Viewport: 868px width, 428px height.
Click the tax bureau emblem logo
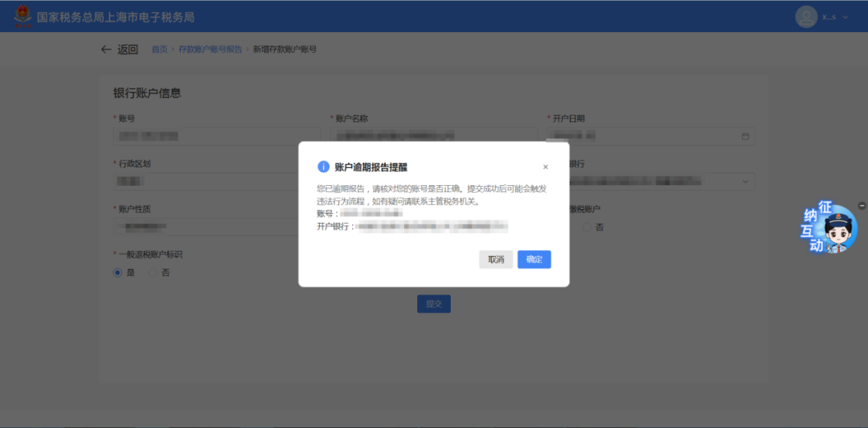[22, 17]
